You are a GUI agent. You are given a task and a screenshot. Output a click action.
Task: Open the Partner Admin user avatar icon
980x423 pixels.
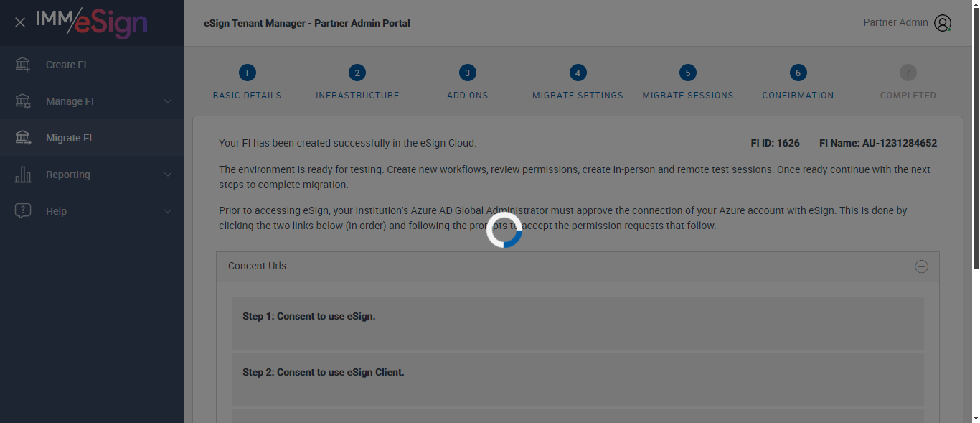(x=943, y=23)
